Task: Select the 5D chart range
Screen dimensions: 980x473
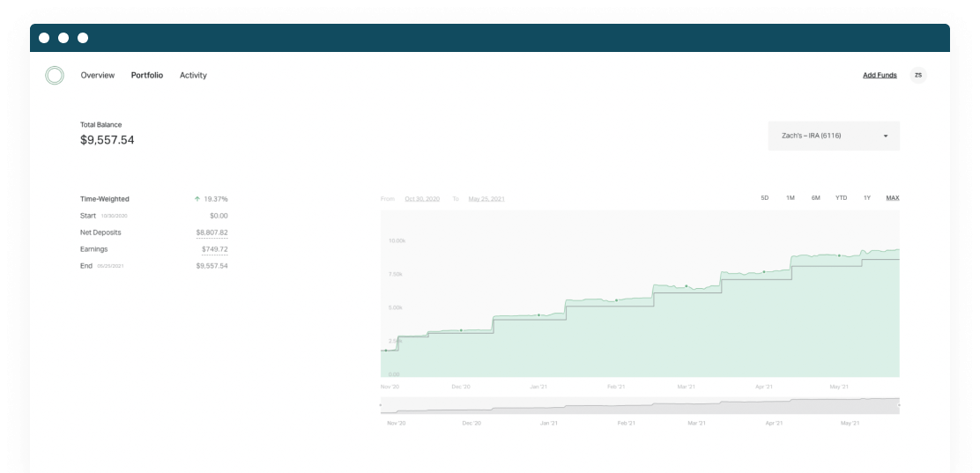Action: (765, 198)
